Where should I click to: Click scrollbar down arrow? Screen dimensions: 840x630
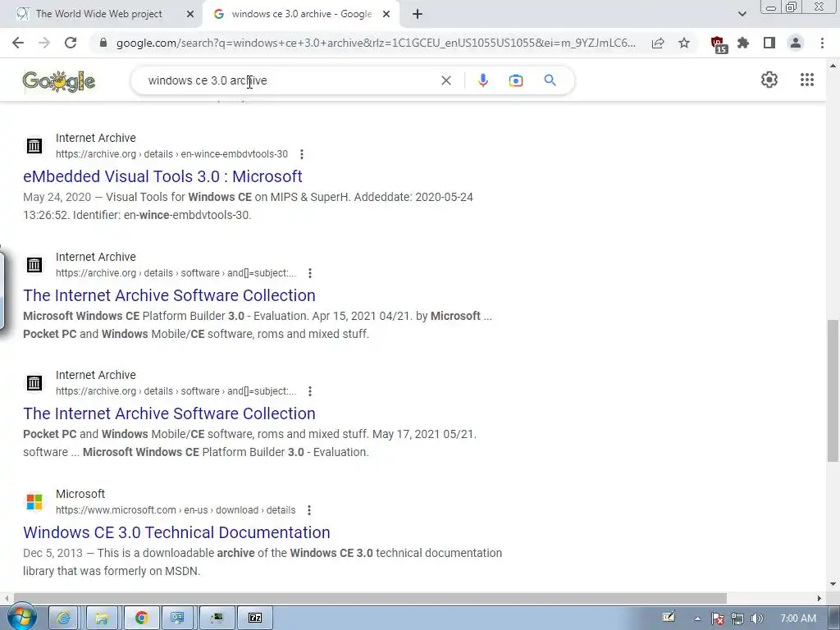(833, 584)
